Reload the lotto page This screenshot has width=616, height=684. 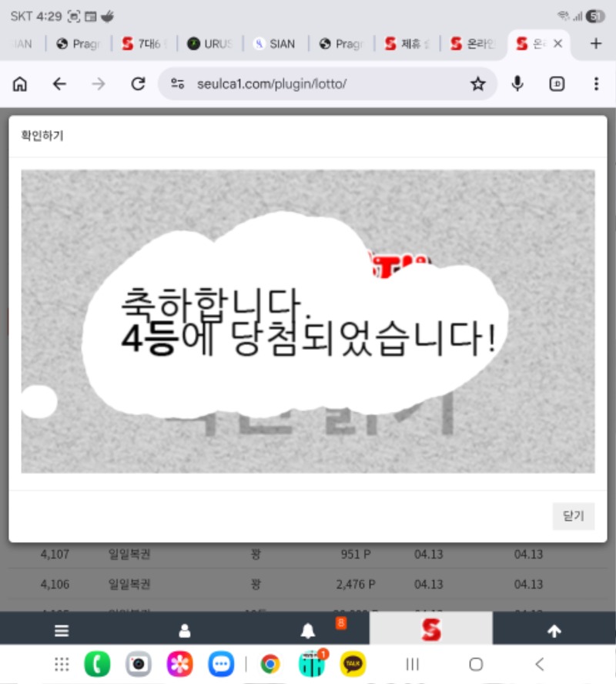point(139,84)
